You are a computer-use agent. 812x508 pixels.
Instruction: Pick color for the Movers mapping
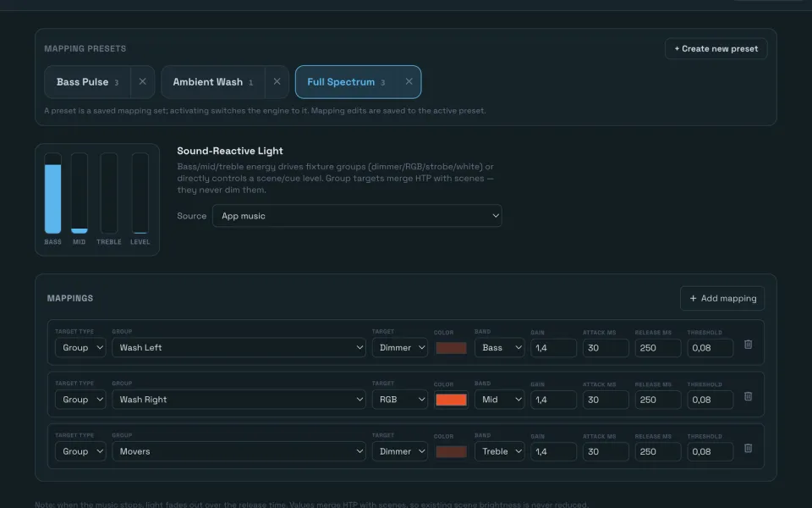pyautogui.click(x=451, y=451)
